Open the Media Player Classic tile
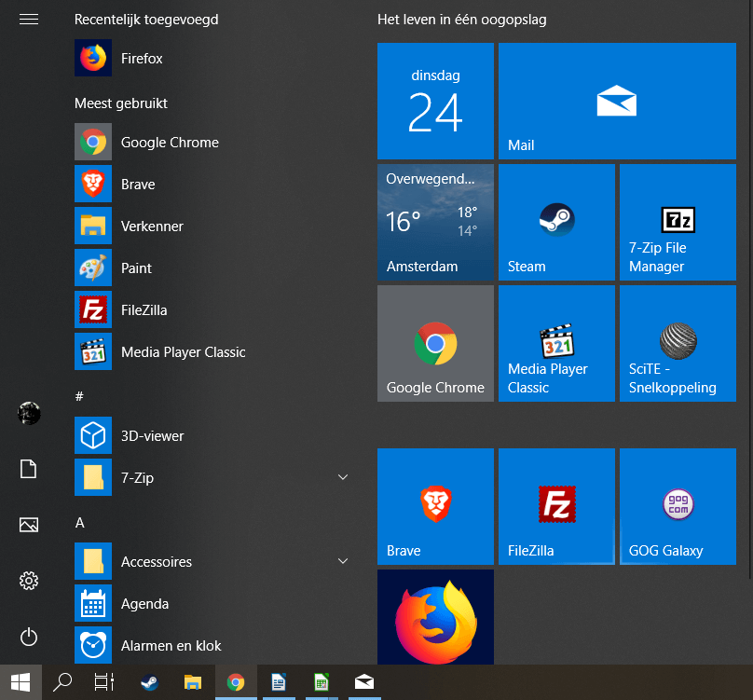 point(556,344)
